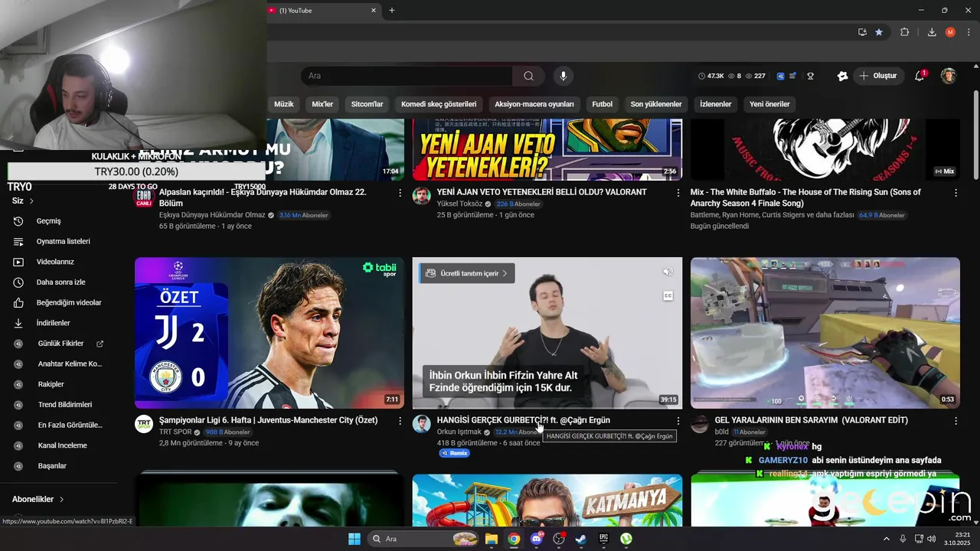Screen dimensions: 980x551
Task: Unmute the Orkun Işıtmak preview
Action: pyautogui.click(x=668, y=272)
